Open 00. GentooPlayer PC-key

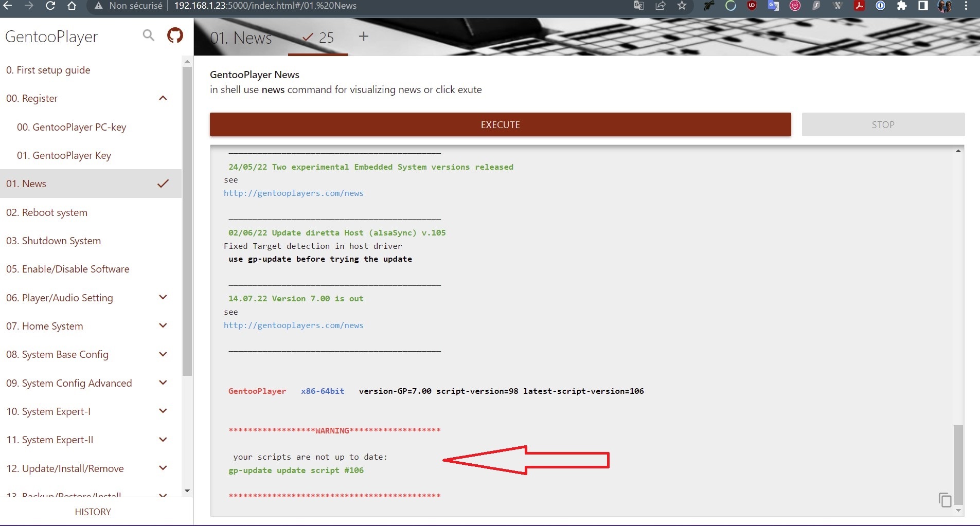click(91, 127)
